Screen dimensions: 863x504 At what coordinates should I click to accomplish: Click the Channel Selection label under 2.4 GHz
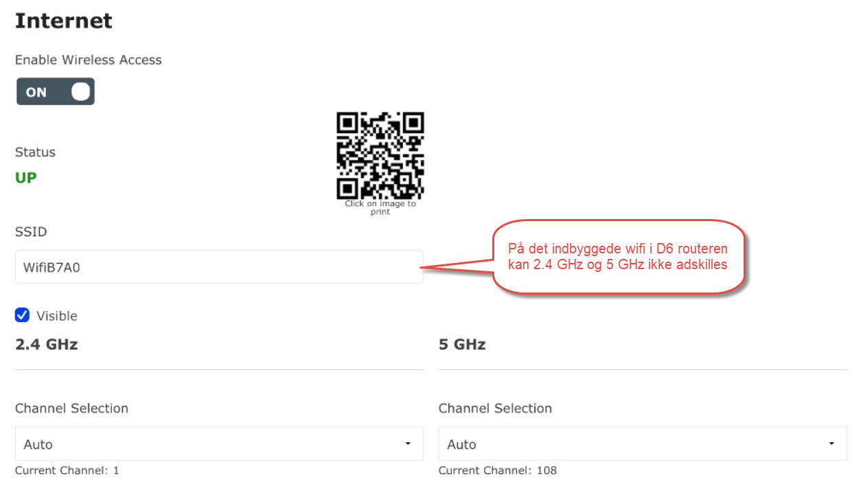click(71, 409)
